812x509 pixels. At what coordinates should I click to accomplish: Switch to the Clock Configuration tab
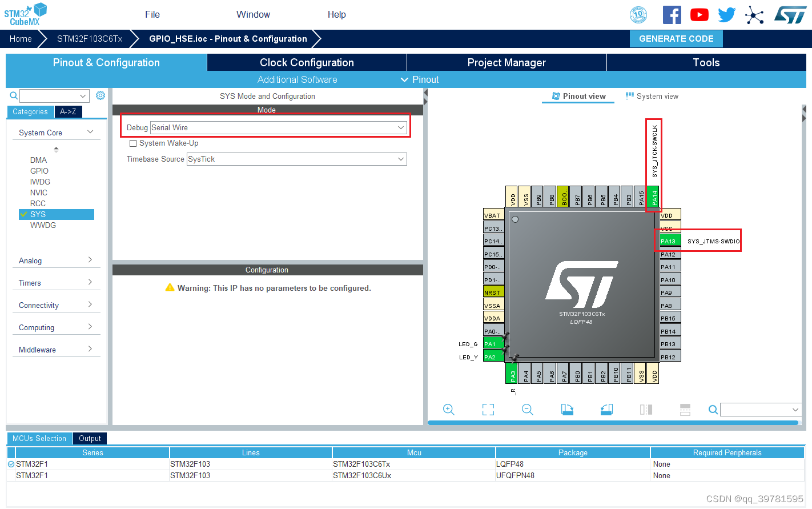(307, 62)
